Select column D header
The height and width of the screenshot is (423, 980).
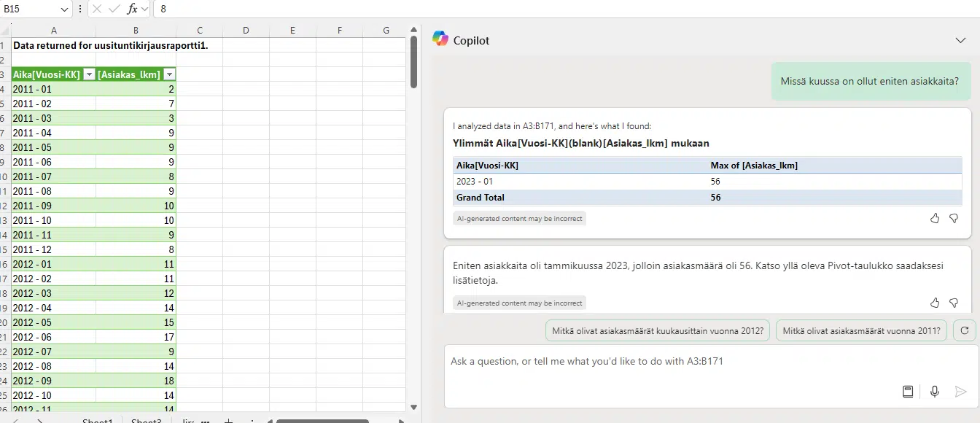[246, 30]
